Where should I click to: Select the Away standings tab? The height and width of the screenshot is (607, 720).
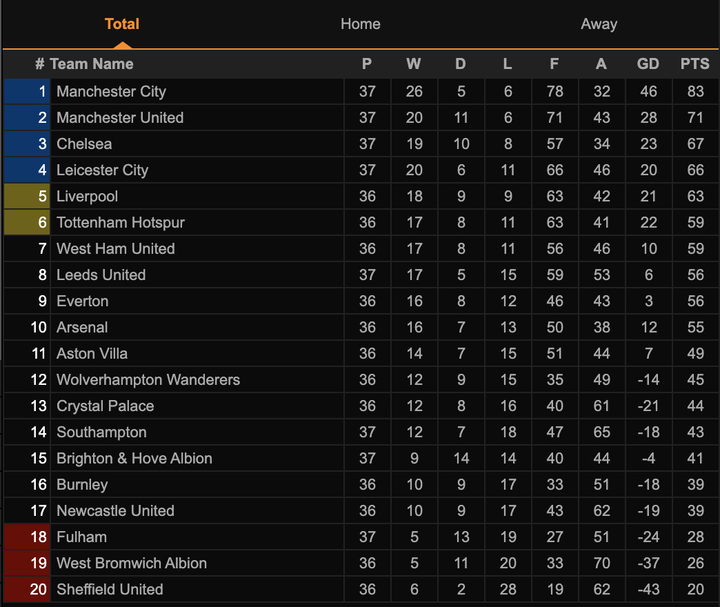pyautogui.click(x=599, y=24)
